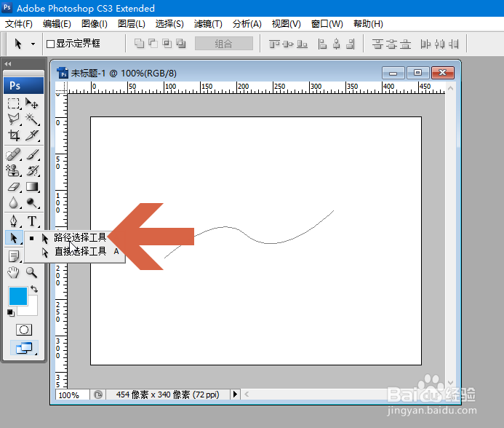Change screen mode button
Viewport: 504px width, 428px height.
click(24, 348)
